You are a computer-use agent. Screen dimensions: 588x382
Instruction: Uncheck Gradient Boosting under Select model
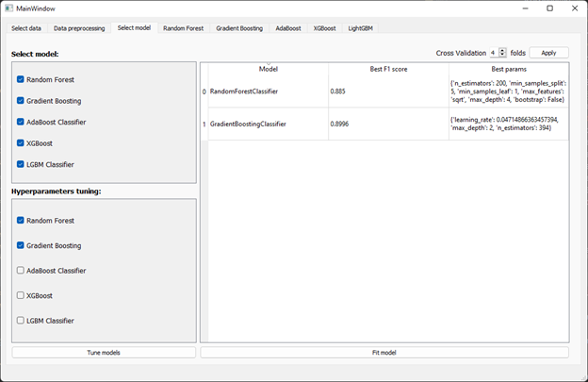[21, 101]
